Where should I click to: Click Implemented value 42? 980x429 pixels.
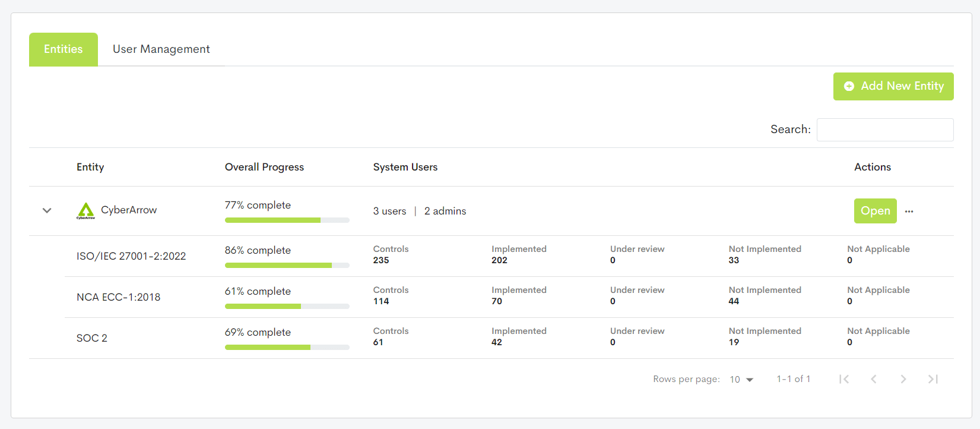[497, 342]
